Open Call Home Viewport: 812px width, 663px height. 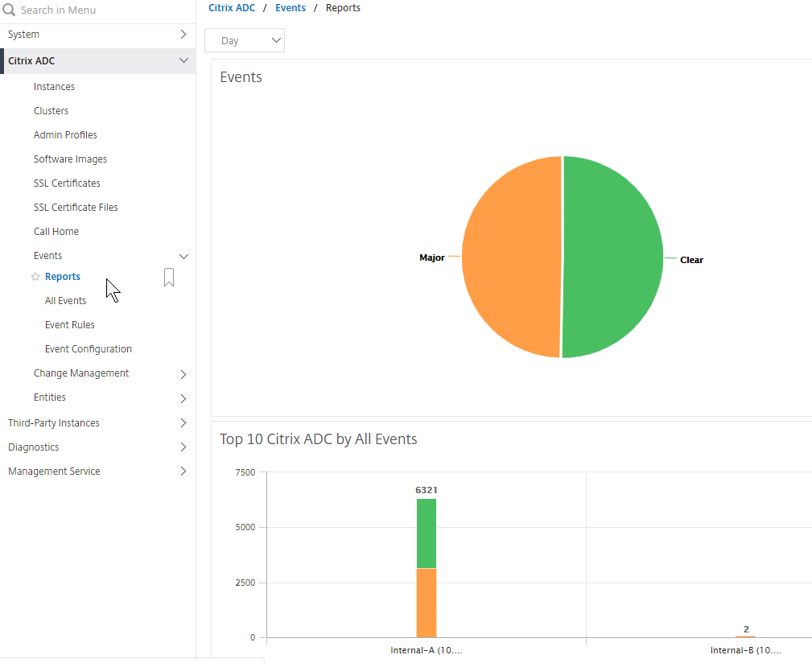(x=56, y=232)
